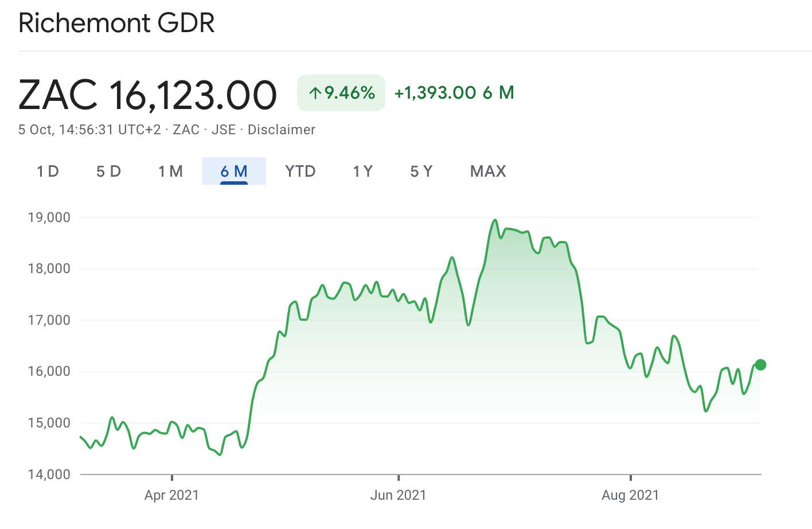Click the 5 Oct timestamp text
Viewport: 812px width, 529px height.
point(89,130)
